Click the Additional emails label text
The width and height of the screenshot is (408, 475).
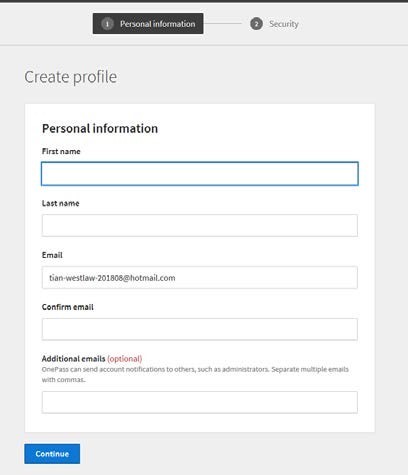pos(74,359)
